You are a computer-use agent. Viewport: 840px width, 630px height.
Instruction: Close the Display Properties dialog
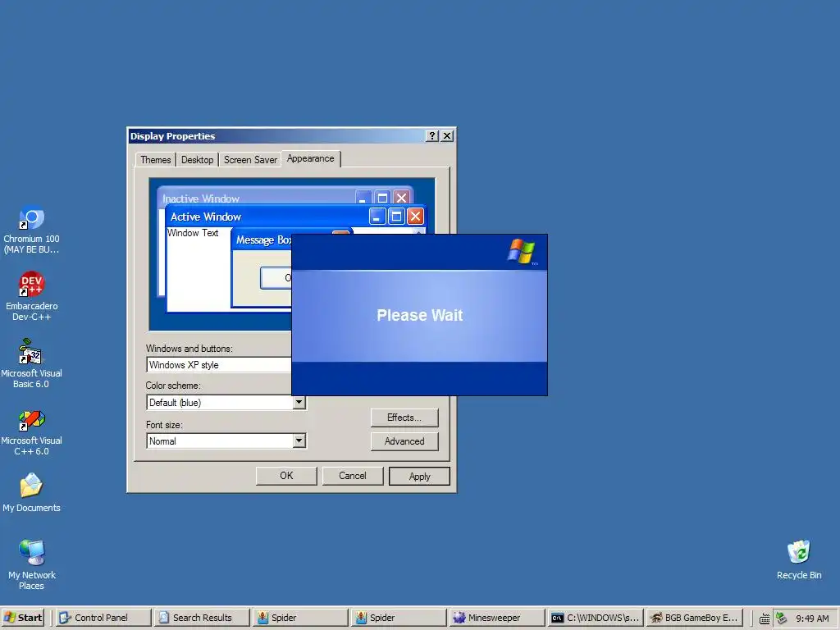pos(447,136)
